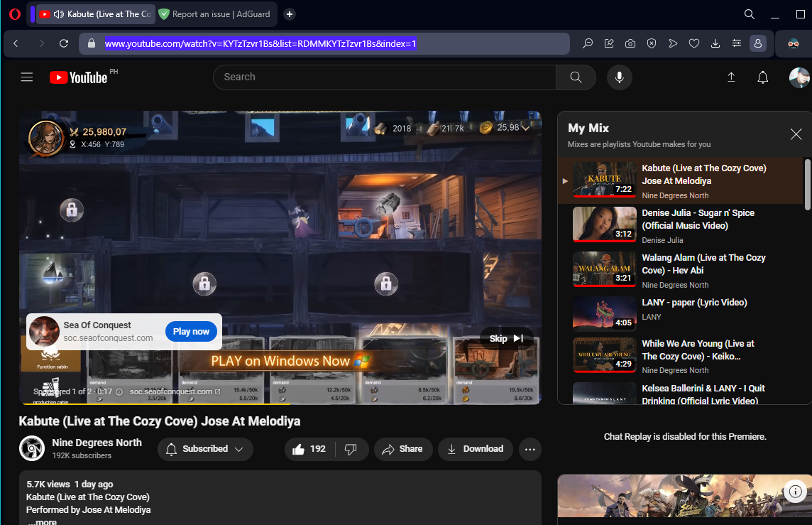Open a new browser tab
Screen dimensions: 812x525
pos(290,14)
